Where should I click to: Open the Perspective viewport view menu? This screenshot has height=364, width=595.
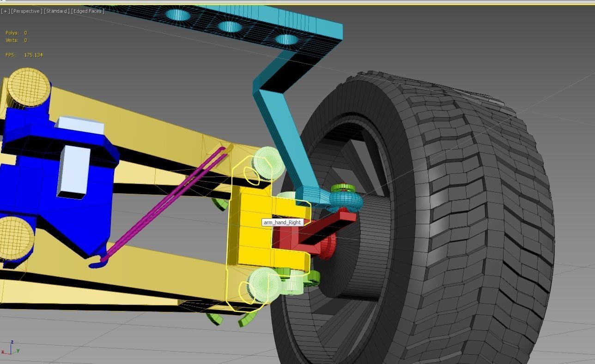tap(26, 11)
